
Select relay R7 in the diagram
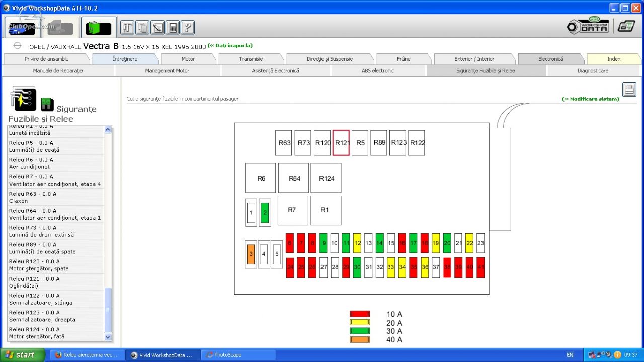(293, 210)
